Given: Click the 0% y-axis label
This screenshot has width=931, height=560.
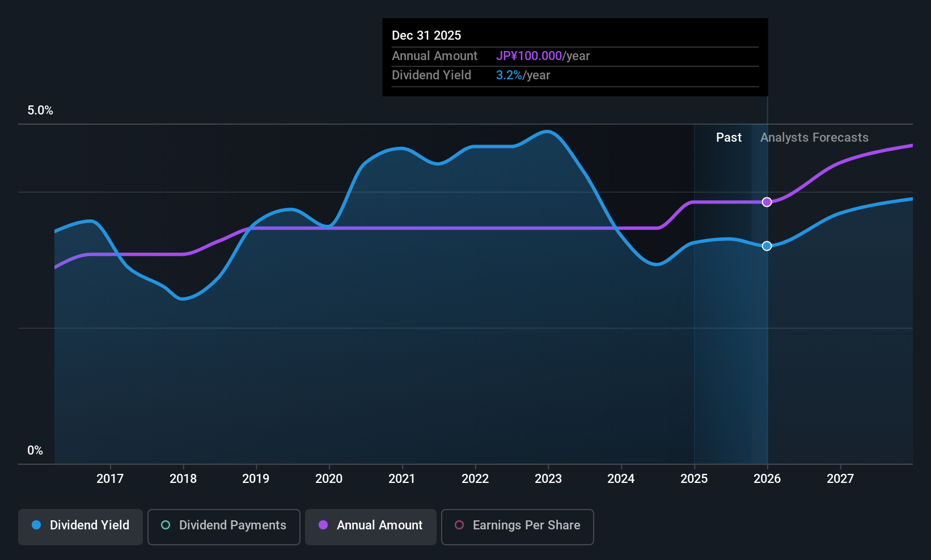Looking at the screenshot, I should pos(35,451).
